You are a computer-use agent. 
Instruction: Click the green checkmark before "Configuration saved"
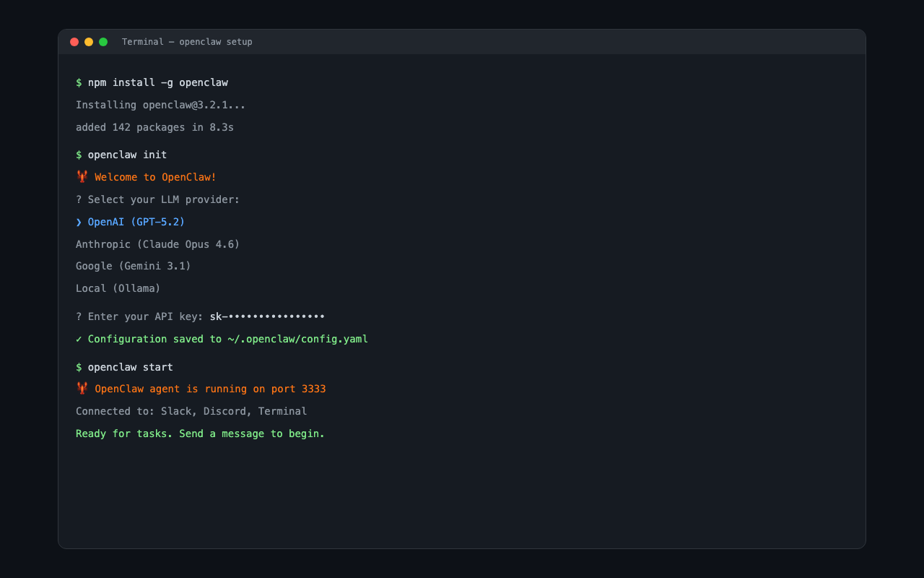[x=79, y=338]
